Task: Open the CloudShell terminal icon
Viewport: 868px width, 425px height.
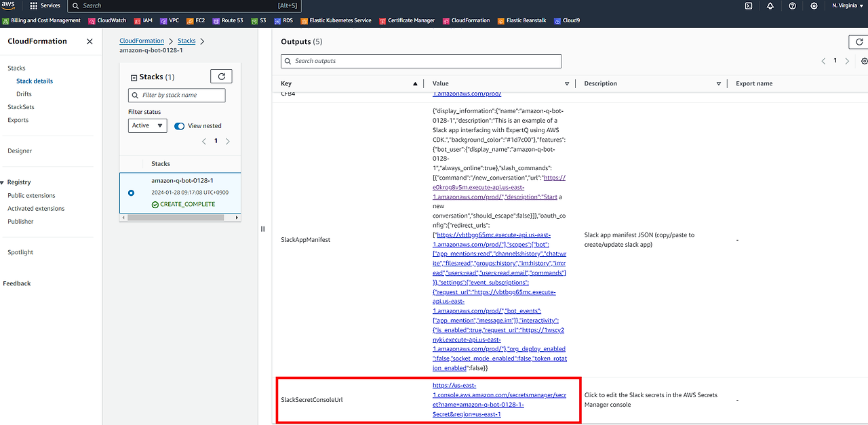Action: point(749,5)
